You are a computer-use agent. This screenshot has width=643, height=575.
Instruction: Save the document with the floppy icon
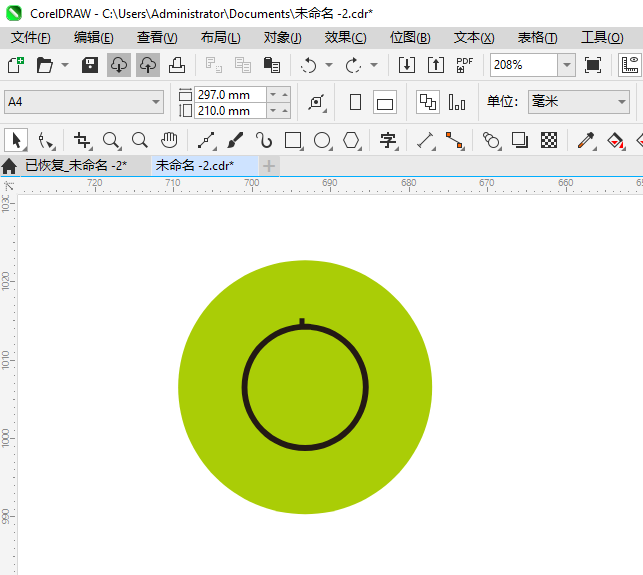90,65
